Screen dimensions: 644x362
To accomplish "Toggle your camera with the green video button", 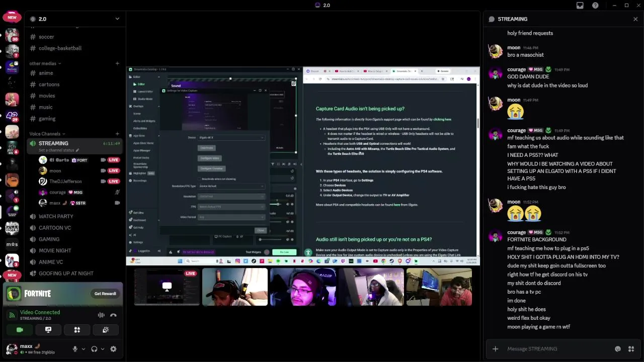I will pos(20,330).
